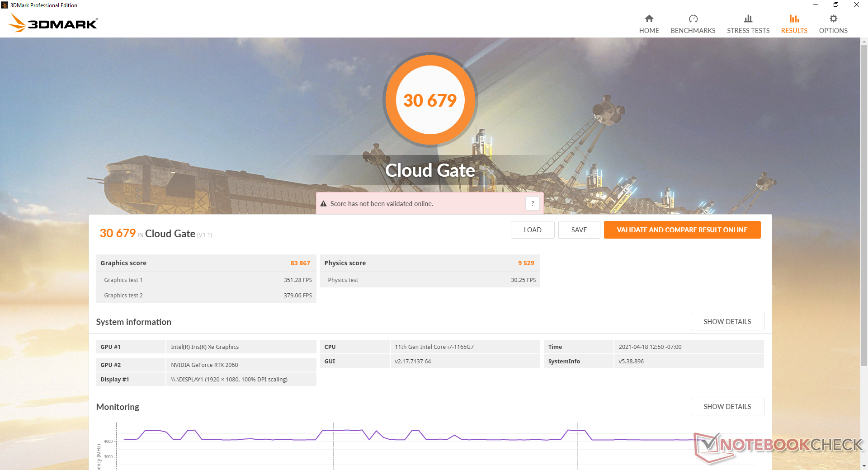Viewport: 868px width, 470px height.
Task: Click the 3DMark logo in header
Action: 53,23
